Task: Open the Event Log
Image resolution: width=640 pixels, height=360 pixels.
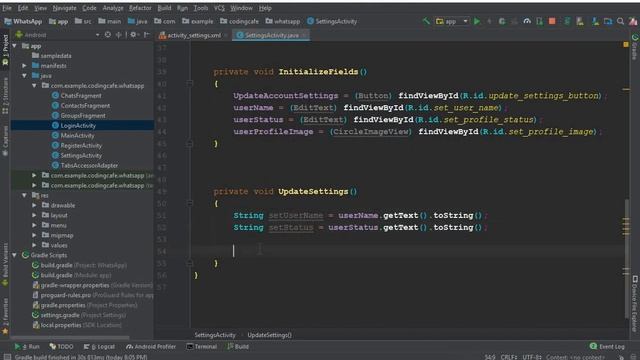Action: [x=608, y=347]
